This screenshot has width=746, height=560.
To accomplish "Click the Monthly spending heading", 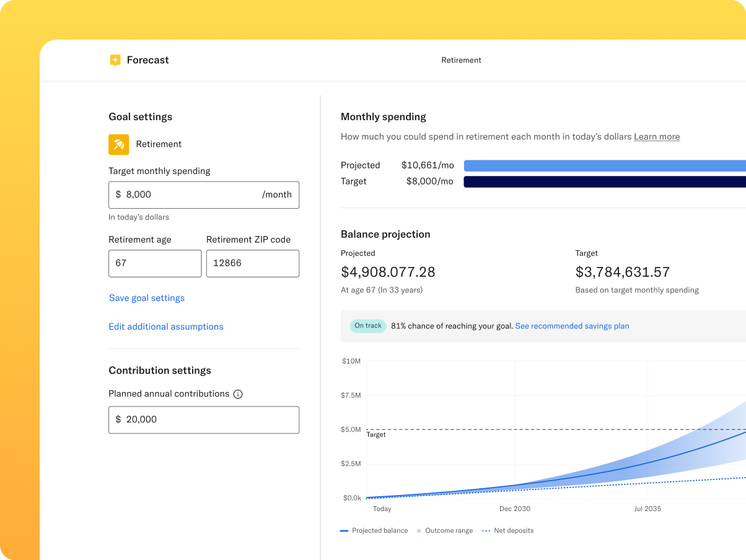I will click(x=384, y=117).
